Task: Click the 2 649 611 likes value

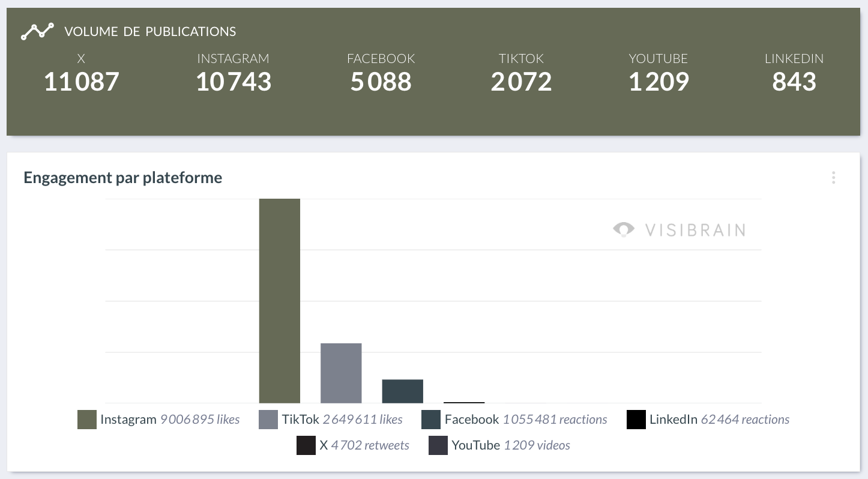Action: [x=363, y=420]
